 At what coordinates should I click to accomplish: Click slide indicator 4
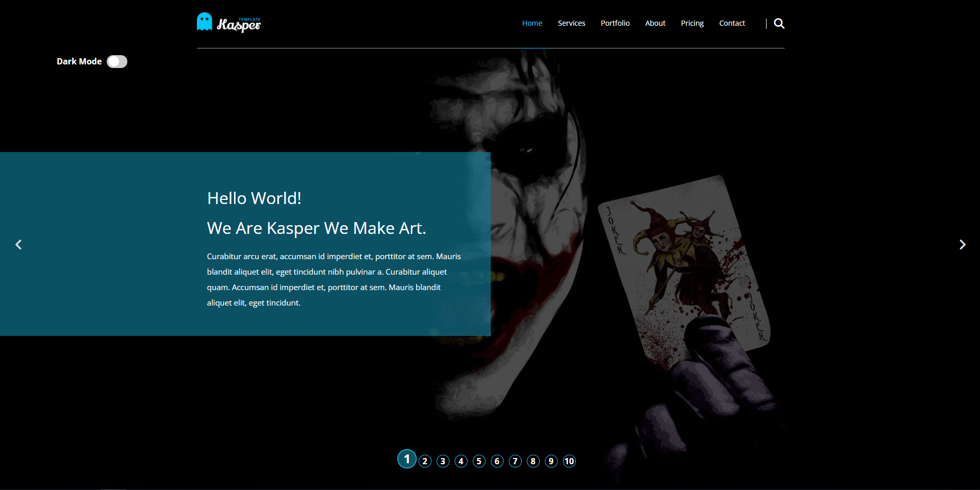pyautogui.click(x=461, y=461)
